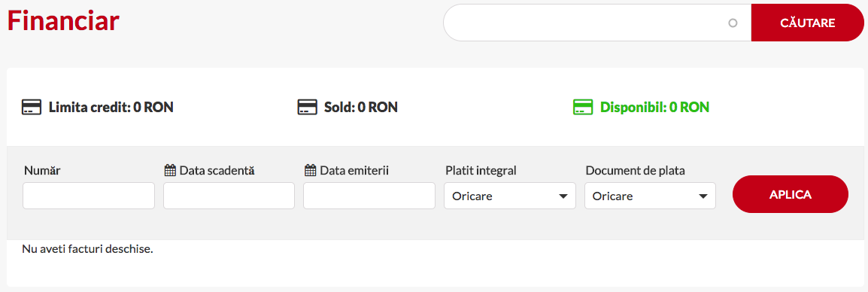The image size is (868, 292).
Task: Open the Document de plata dropdown
Action: (x=650, y=196)
